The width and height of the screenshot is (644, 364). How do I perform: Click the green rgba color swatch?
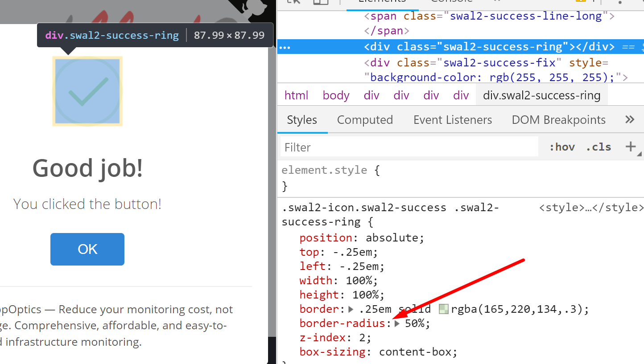[443, 308]
